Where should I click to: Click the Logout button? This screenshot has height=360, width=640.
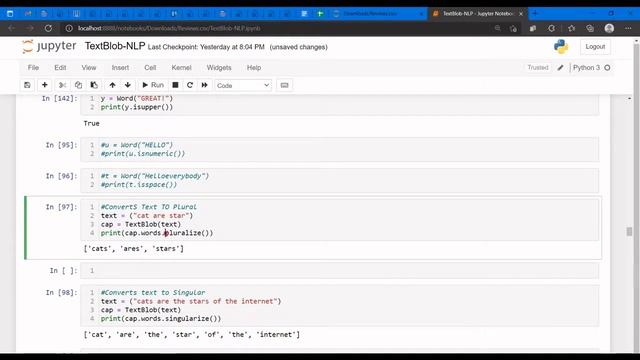click(x=595, y=47)
